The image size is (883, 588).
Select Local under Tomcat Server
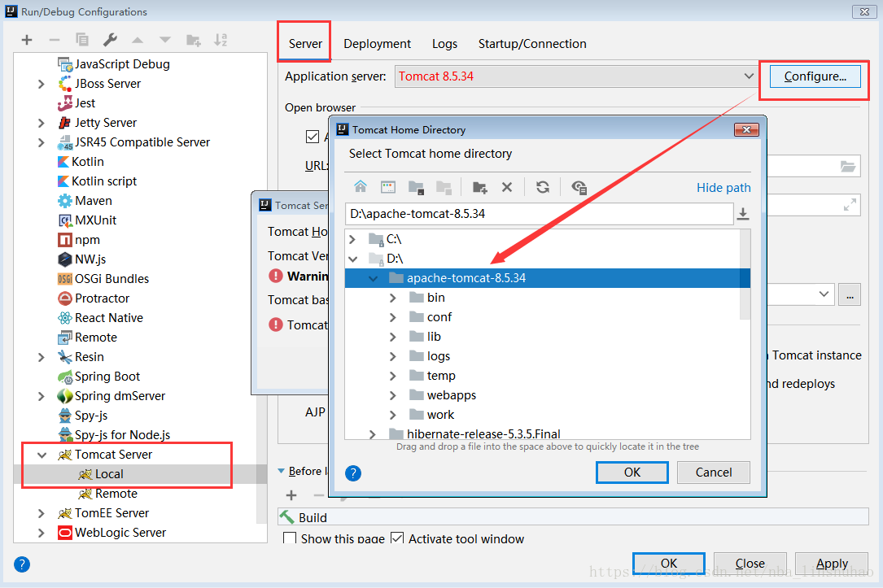[109, 474]
